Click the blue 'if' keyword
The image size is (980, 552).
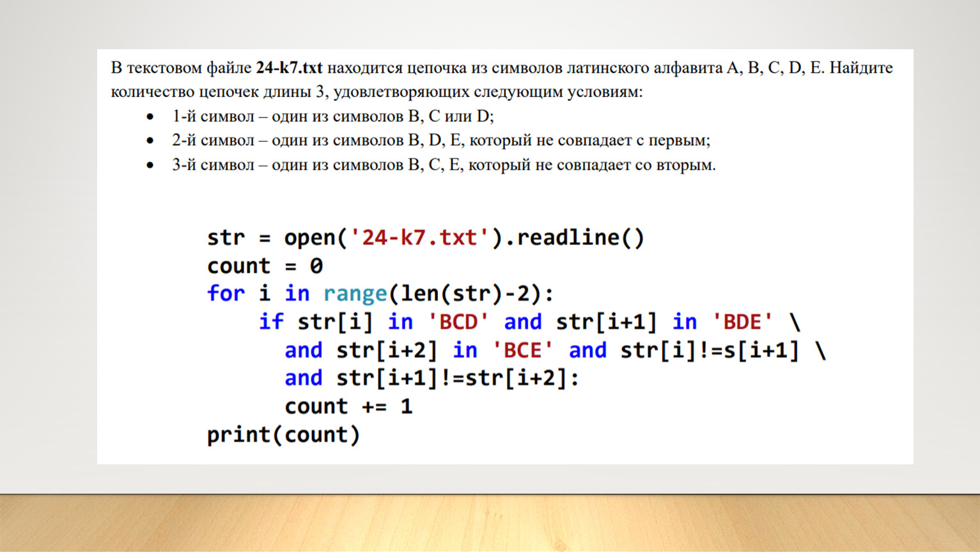click(x=270, y=322)
